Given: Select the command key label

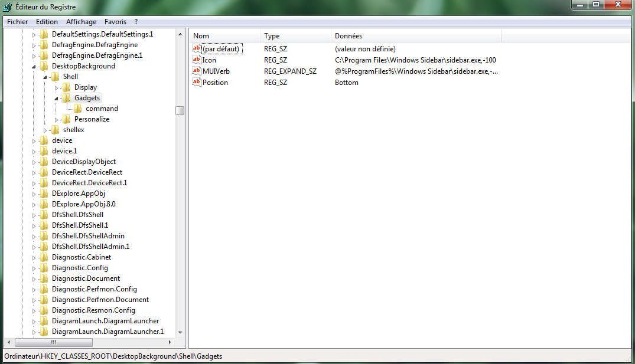Looking at the screenshot, I should pos(102,109).
